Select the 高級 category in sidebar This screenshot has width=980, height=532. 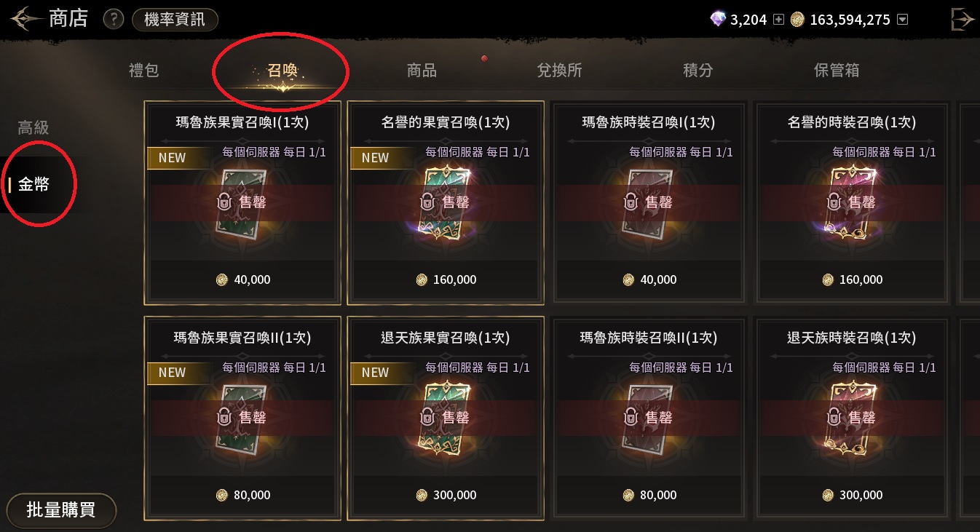33,127
